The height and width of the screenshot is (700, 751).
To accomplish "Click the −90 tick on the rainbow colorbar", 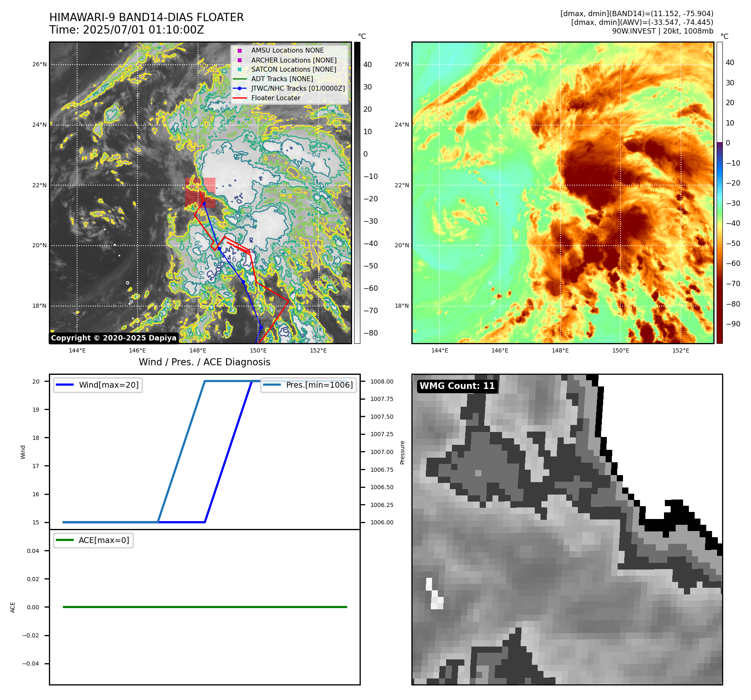I will pos(733,324).
